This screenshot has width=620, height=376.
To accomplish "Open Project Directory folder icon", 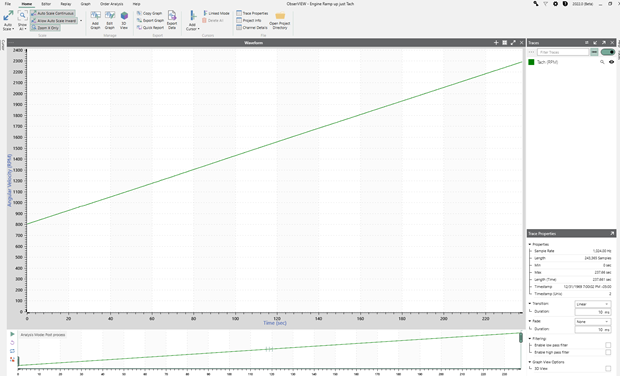I will pos(280,16).
